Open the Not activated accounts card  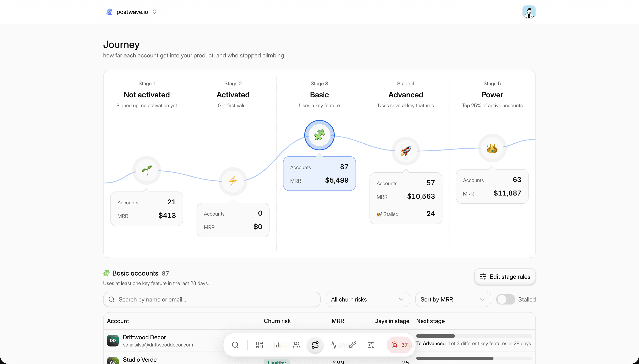147,209
